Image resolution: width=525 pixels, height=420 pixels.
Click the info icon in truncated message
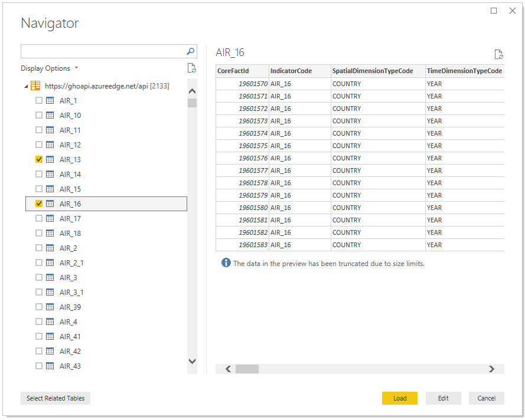point(226,263)
